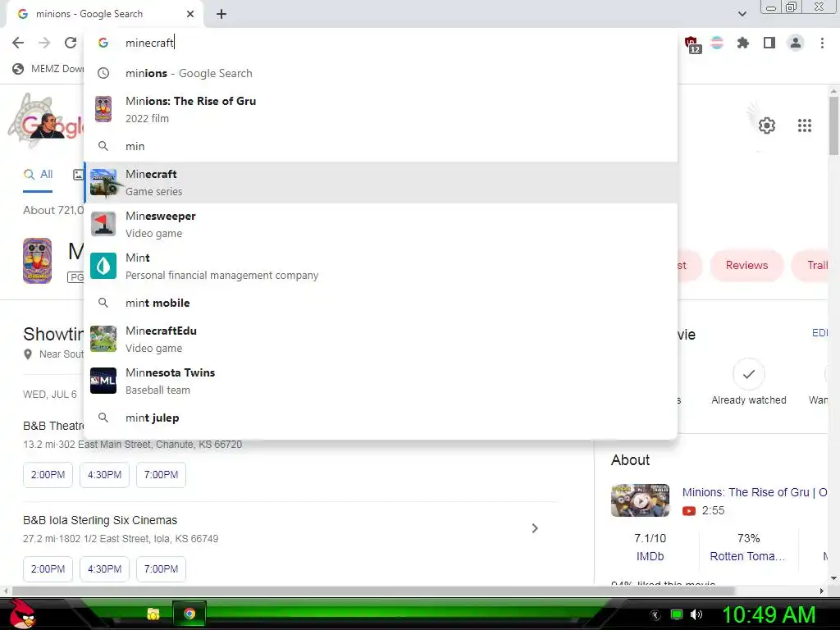Click the Minecraft suggestion thumbnail image
The height and width of the screenshot is (630, 840).
[103, 183]
